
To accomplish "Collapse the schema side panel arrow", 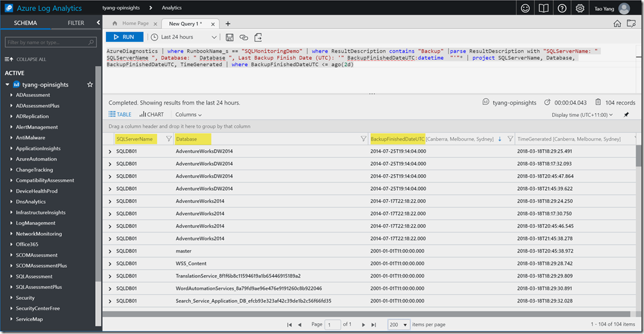I will tap(98, 22).
